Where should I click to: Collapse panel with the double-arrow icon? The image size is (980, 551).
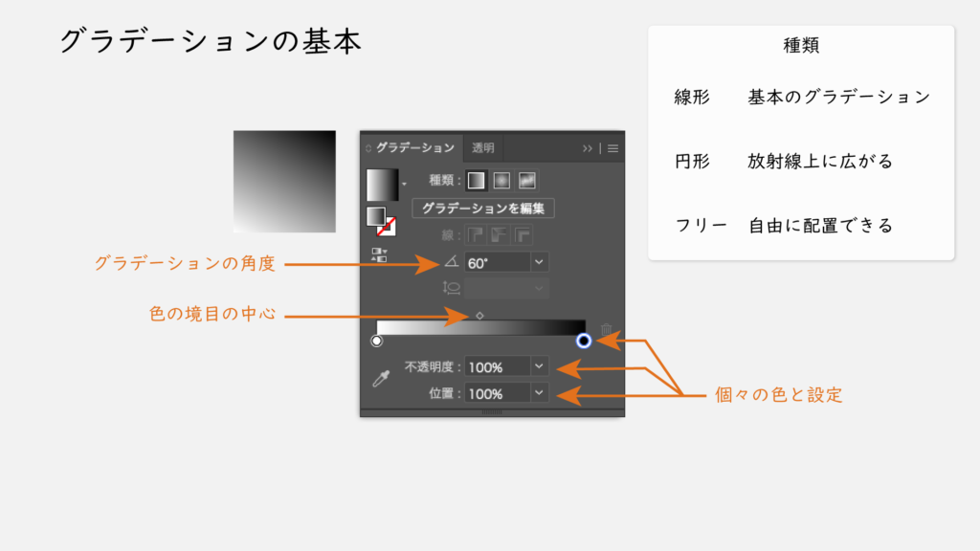[x=588, y=148]
